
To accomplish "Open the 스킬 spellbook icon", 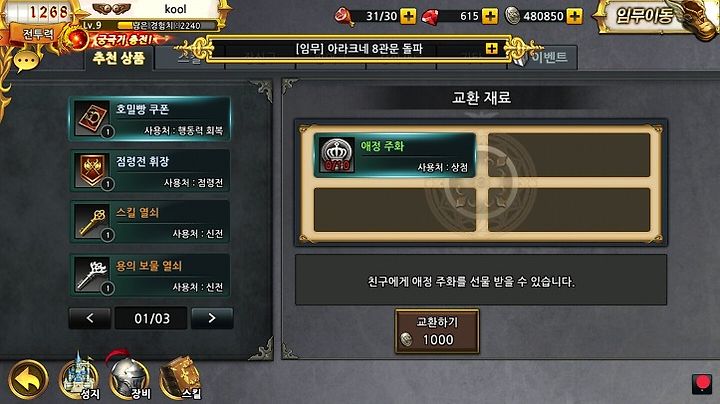I will 180,378.
